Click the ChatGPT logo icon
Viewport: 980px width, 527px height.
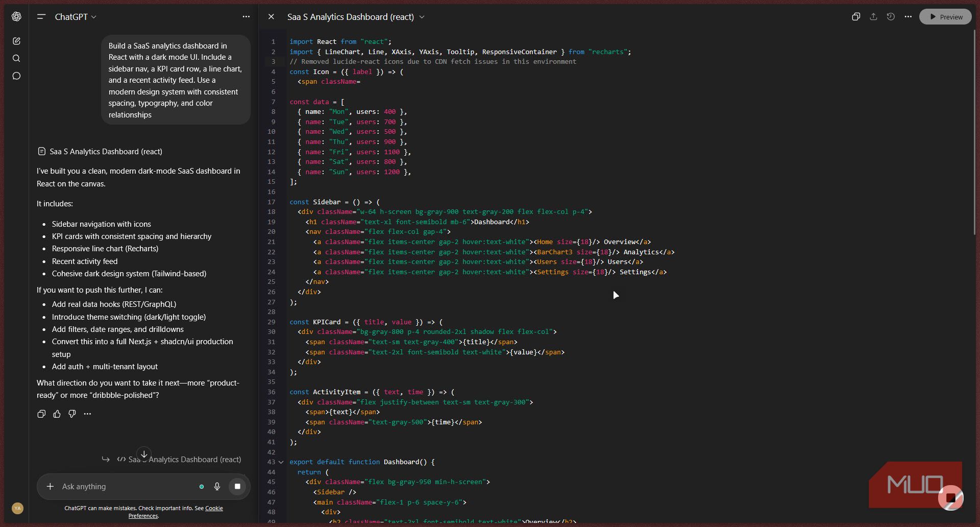(x=16, y=17)
